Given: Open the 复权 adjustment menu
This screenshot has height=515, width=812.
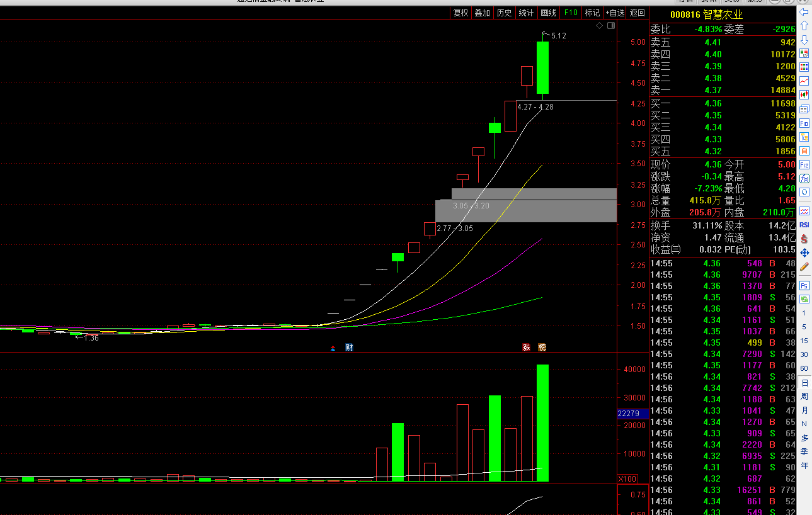Looking at the screenshot, I should click(x=460, y=13).
